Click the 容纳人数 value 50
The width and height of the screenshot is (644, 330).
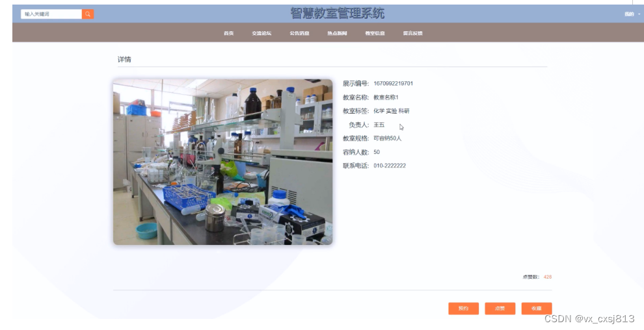click(377, 152)
